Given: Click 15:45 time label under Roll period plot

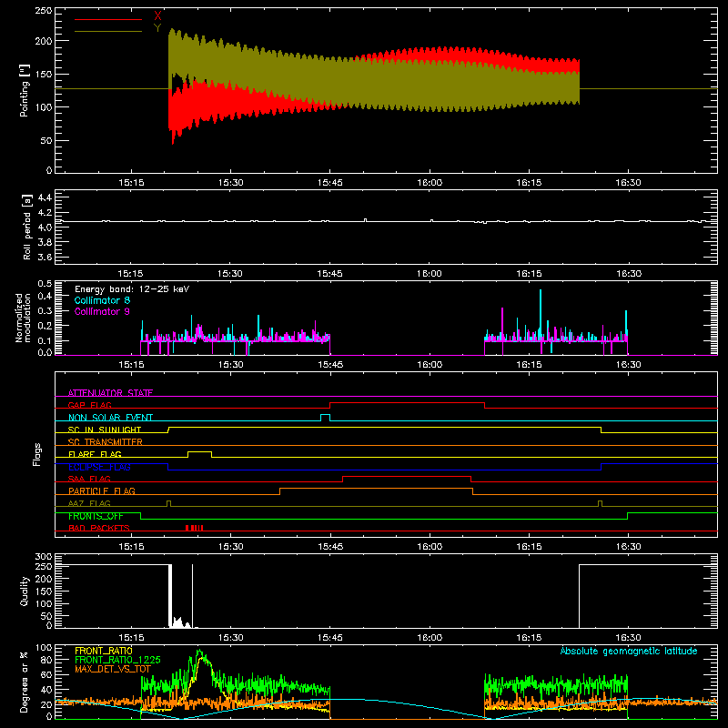Looking at the screenshot, I should pos(330,274).
